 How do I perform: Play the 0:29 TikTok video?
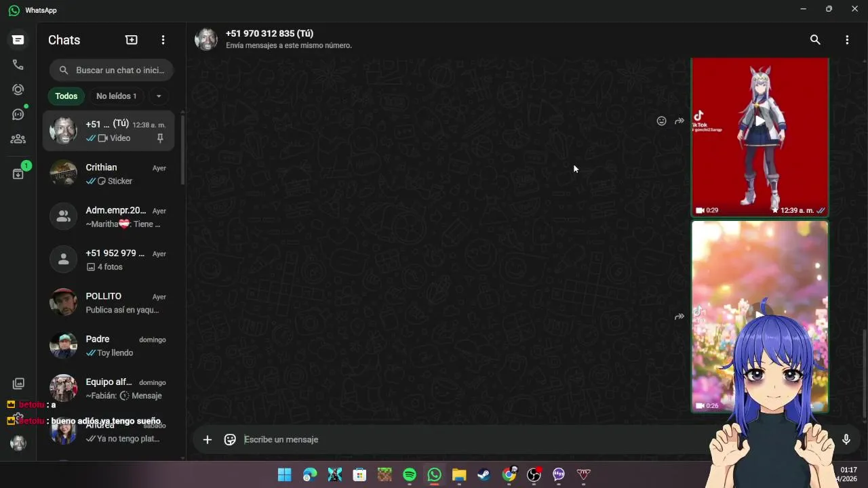click(x=759, y=121)
